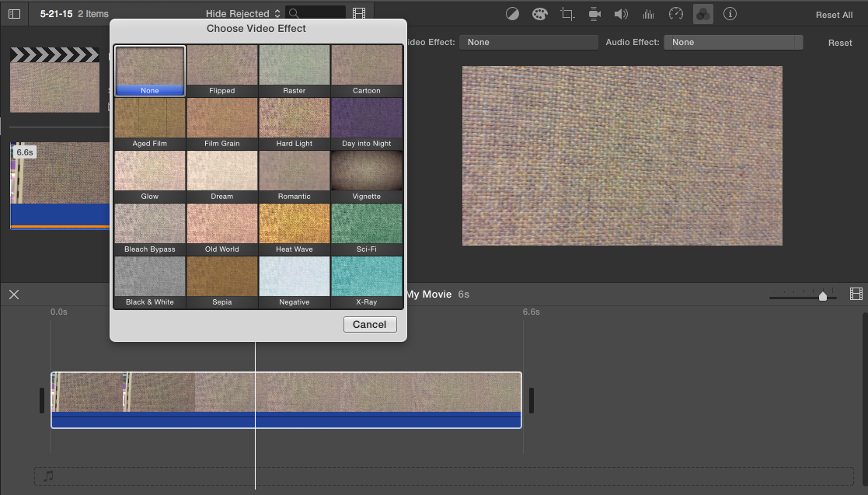
Task: Open the speed adjustment controls
Action: pos(676,14)
